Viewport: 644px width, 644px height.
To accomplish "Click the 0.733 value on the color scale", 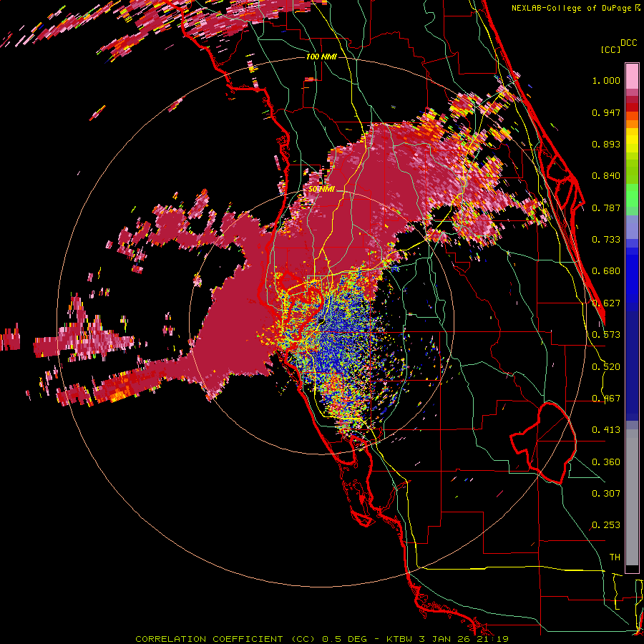I will coord(606,240).
